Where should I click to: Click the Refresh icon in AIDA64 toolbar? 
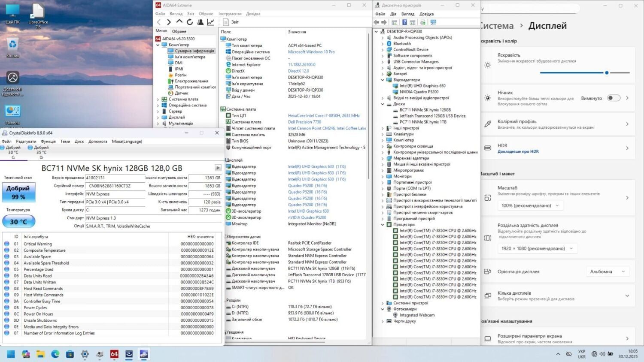coord(189,22)
